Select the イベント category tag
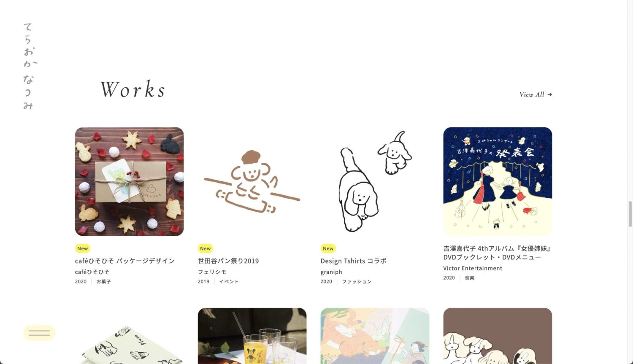 click(229, 281)
